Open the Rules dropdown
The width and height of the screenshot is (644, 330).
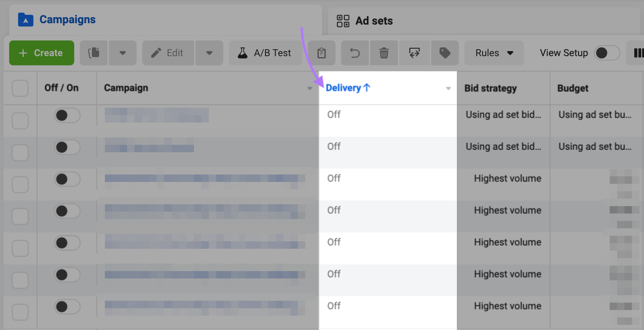[493, 52]
